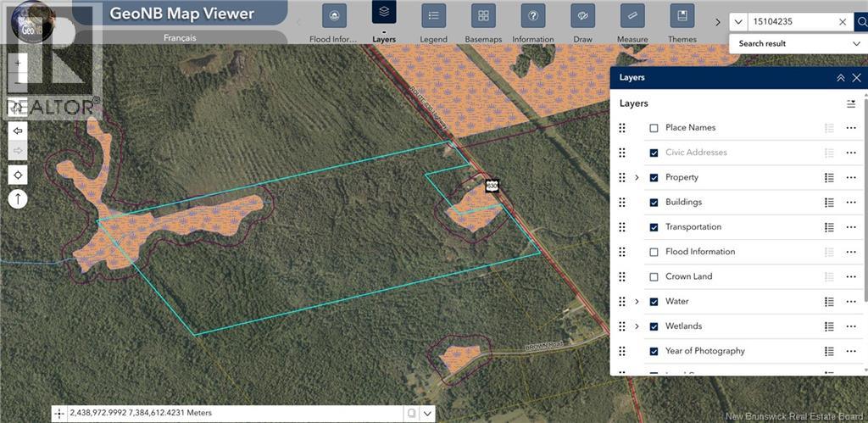Uncheck the Civic Addresses layer

654,153
